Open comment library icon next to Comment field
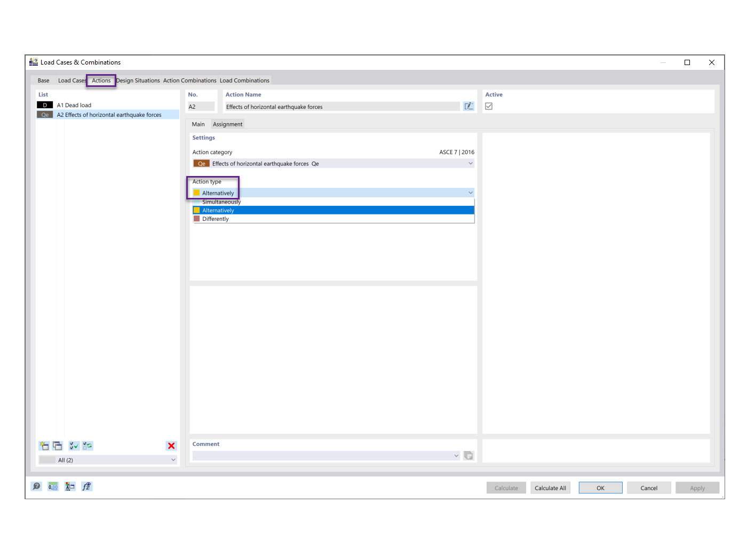 [x=468, y=455]
